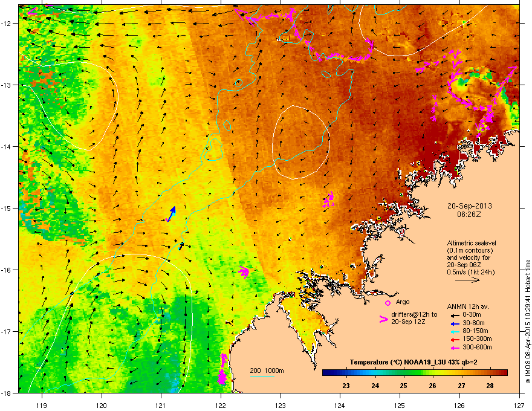Screen dimensions: 532x411
Task: Click the 300-600m depth label
Action: tap(477, 347)
